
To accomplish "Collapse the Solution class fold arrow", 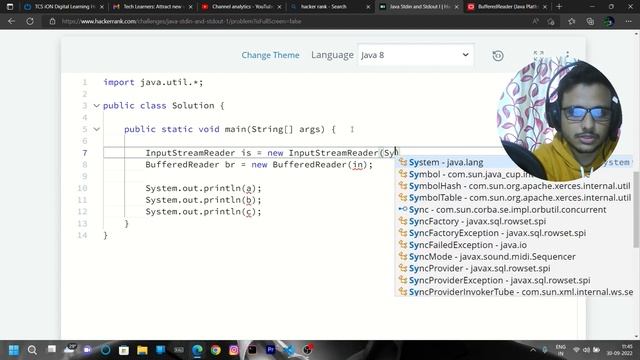I will [96, 106].
